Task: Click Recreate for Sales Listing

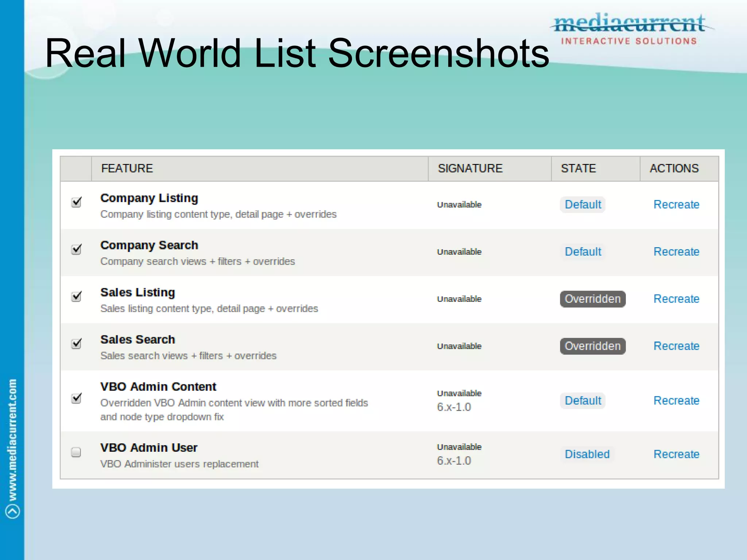Action: [x=676, y=299]
